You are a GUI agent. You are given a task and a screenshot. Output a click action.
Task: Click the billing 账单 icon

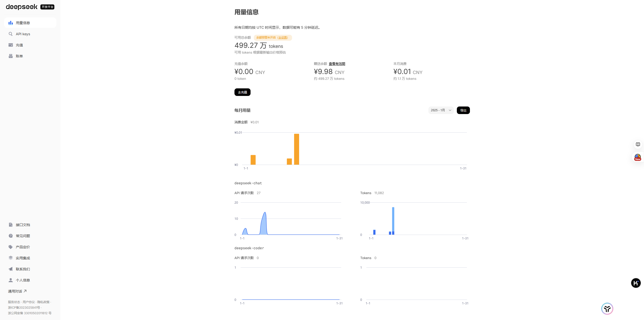click(11, 56)
